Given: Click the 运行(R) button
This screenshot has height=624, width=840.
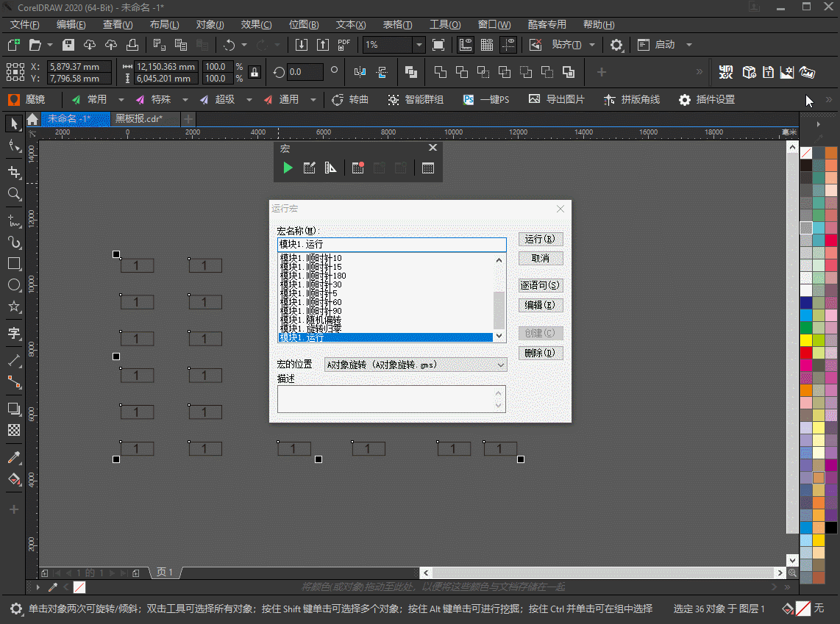Looking at the screenshot, I should (x=541, y=239).
